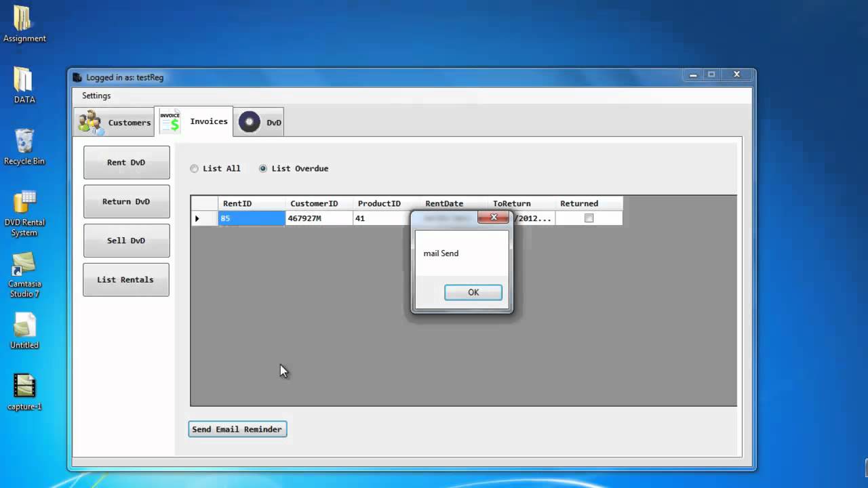Click the ToReturn column header
The width and height of the screenshot is (868, 488).
coord(521,203)
